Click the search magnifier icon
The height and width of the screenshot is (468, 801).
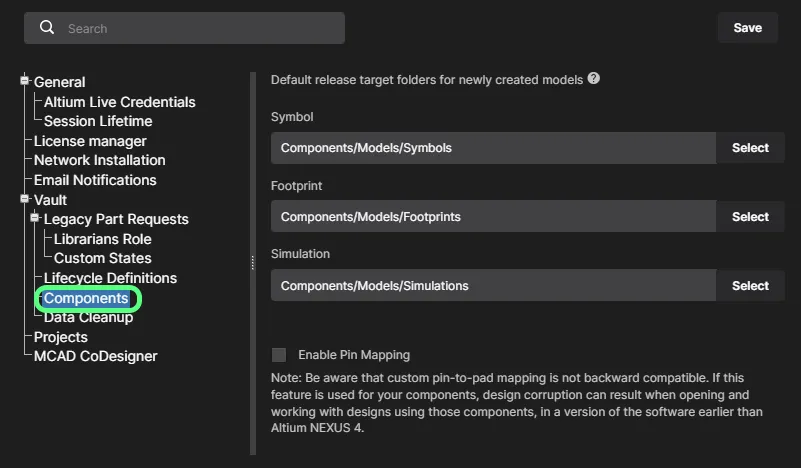(47, 28)
